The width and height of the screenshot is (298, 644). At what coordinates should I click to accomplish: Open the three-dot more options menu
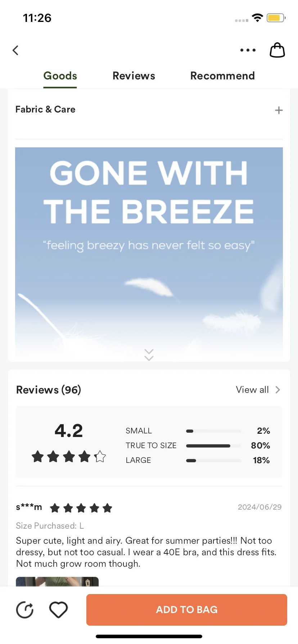pyautogui.click(x=248, y=50)
